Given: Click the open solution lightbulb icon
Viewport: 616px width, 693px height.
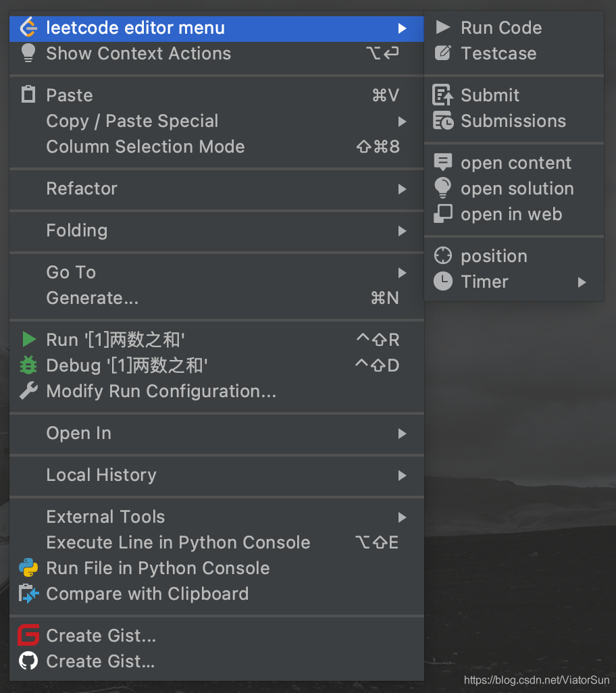Looking at the screenshot, I should pyautogui.click(x=443, y=188).
